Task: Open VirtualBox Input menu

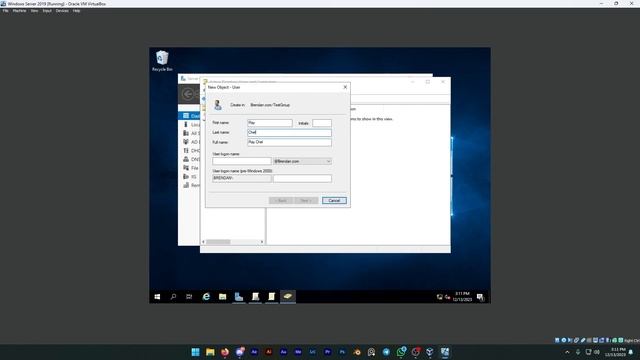Action: point(47,11)
